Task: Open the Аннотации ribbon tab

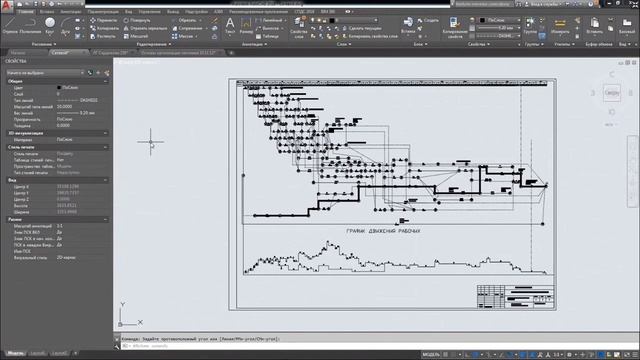Action: [x=71, y=12]
